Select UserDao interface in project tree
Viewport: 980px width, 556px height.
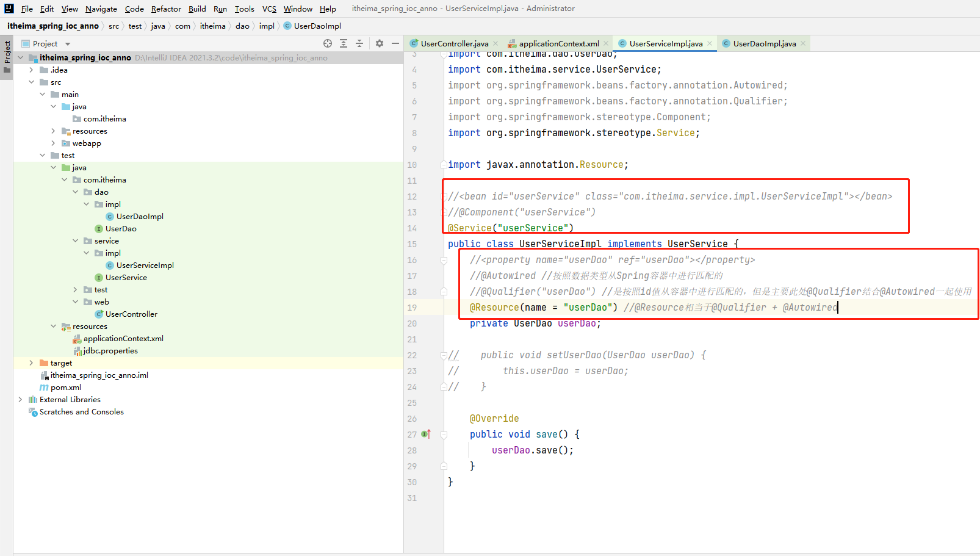pos(121,228)
